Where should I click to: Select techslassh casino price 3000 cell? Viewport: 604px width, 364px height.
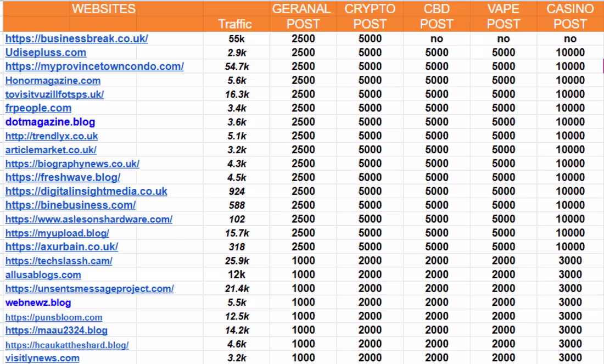(570, 260)
